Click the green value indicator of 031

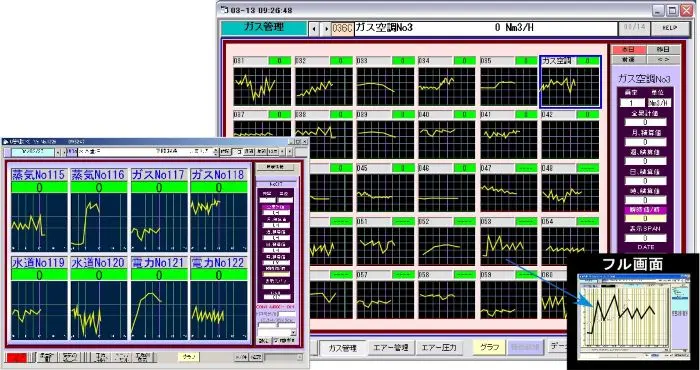pos(279,61)
